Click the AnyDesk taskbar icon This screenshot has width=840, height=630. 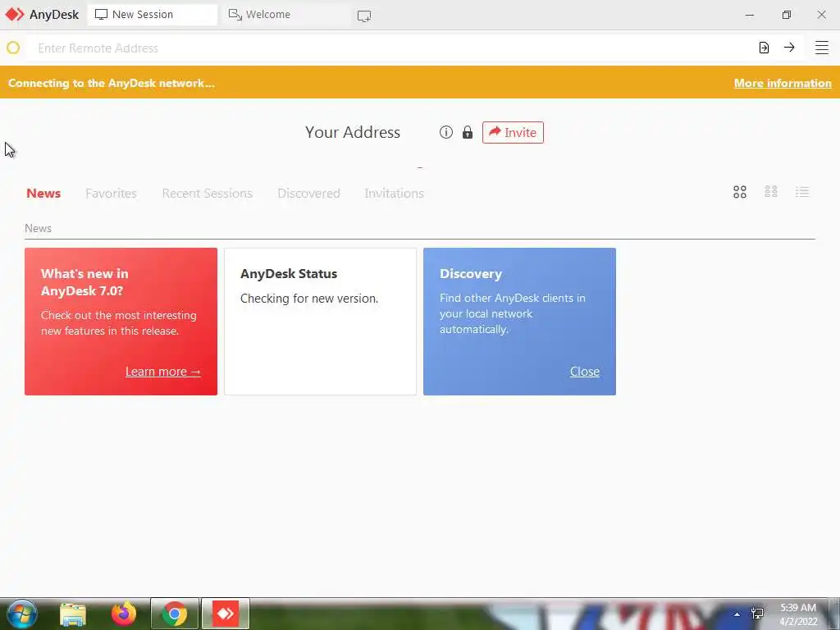[x=226, y=614]
